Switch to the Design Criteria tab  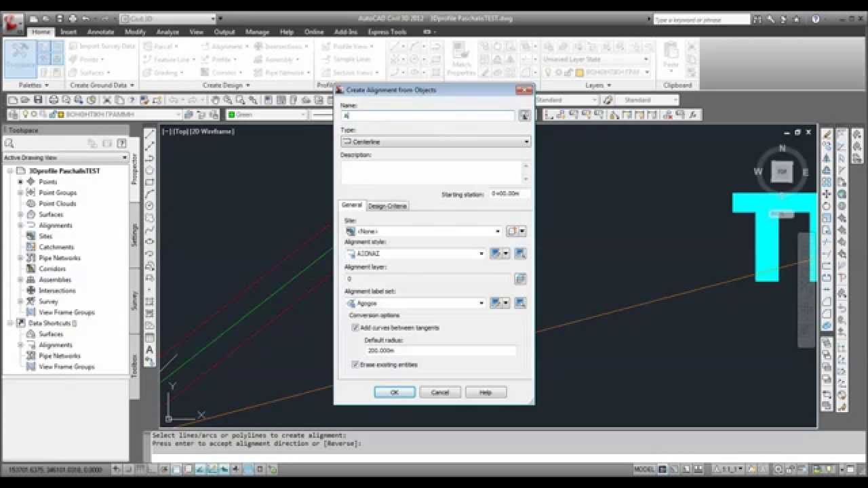388,206
